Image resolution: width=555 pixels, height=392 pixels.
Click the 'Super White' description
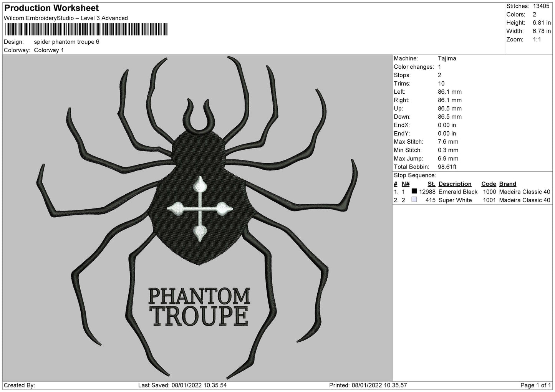(455, 200)
